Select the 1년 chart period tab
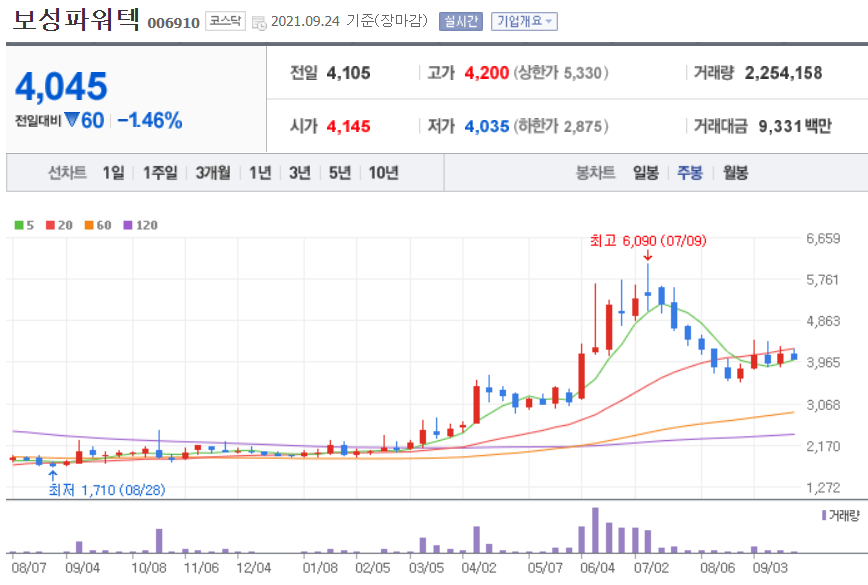Viewport: 868px width, 585px height. click(x=259, y=171)
